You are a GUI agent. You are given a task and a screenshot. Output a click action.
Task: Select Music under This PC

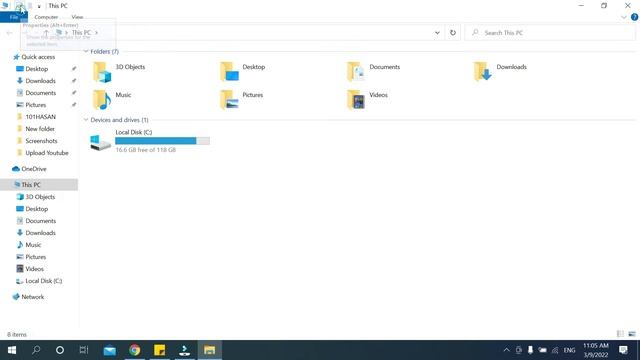[x=33, y=245]
